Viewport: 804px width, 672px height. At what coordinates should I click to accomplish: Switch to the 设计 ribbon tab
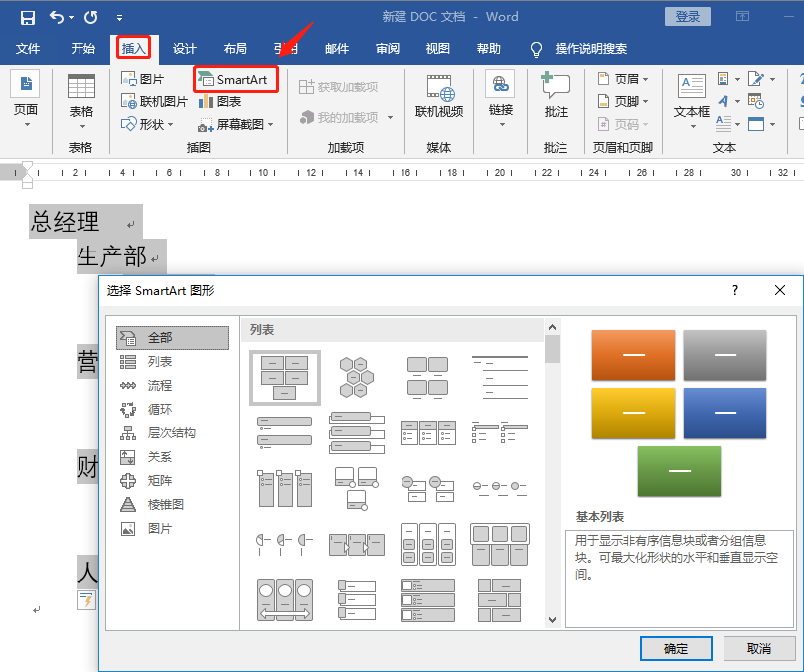(185, 49)
